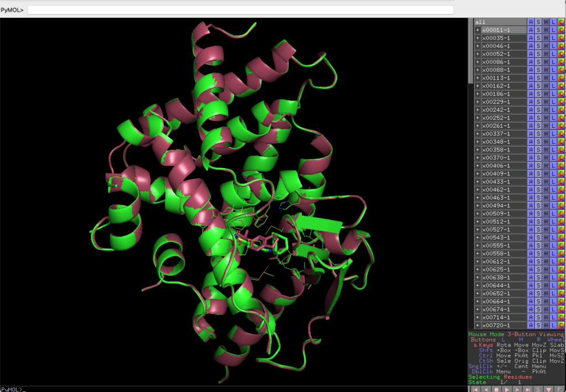Click the A action button for x00088-1

(531, 70)
